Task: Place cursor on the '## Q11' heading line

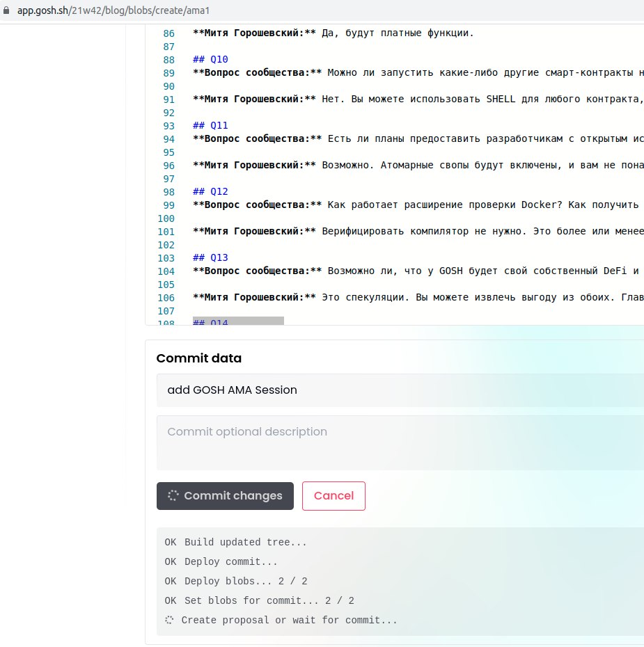Action: coord(210,126)
